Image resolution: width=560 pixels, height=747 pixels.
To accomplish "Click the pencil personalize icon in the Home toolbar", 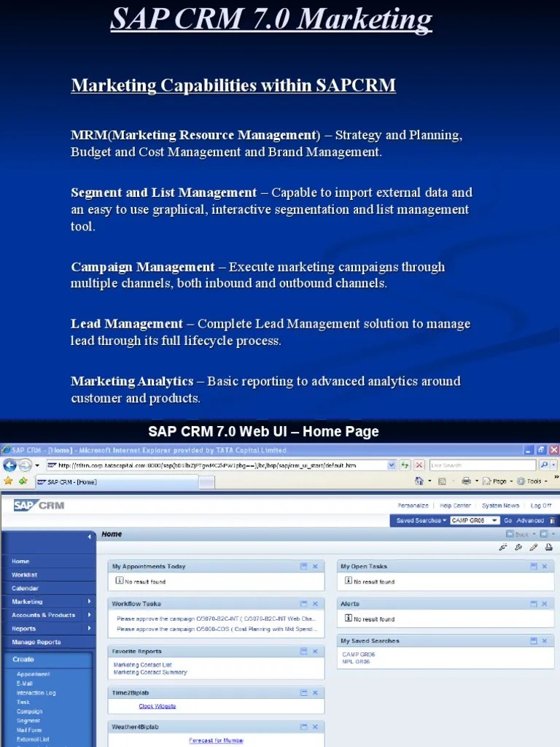I will [x=533, y=547].
